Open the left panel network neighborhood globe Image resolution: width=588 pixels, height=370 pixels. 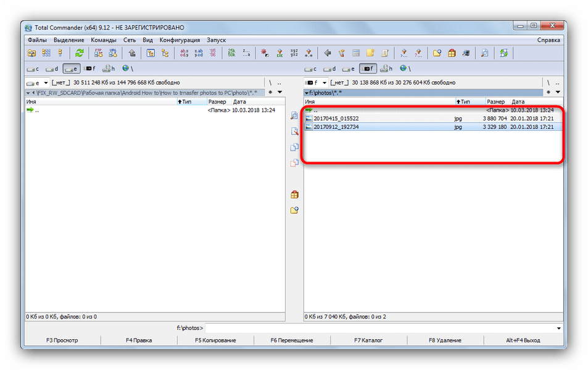point(126,68)
